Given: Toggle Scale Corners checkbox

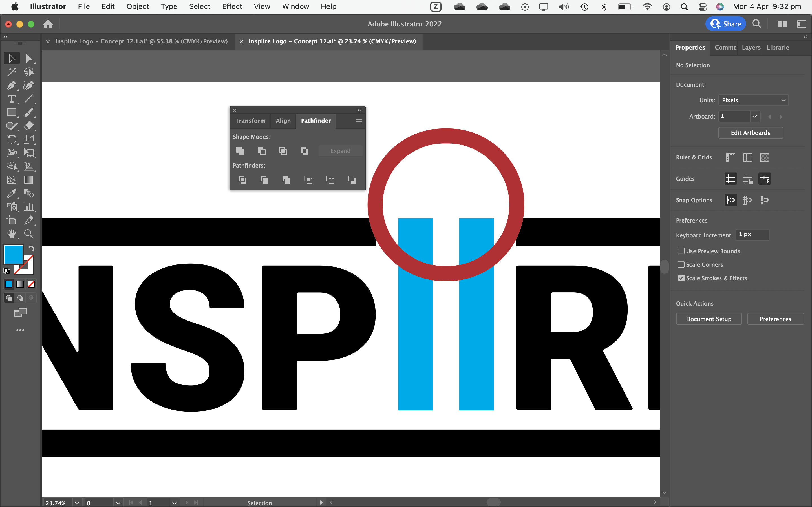Looking at the screenshot, I should [x=681, y=264].
